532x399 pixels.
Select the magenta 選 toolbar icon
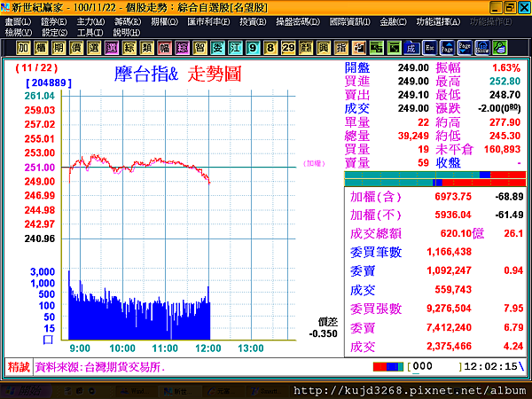tap(112, 48)
